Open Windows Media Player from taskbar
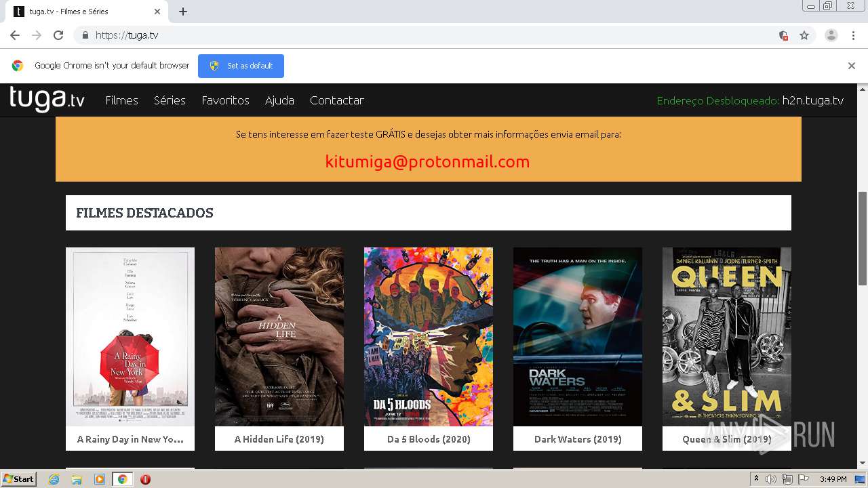868x488 pixels. click(100, 479)
